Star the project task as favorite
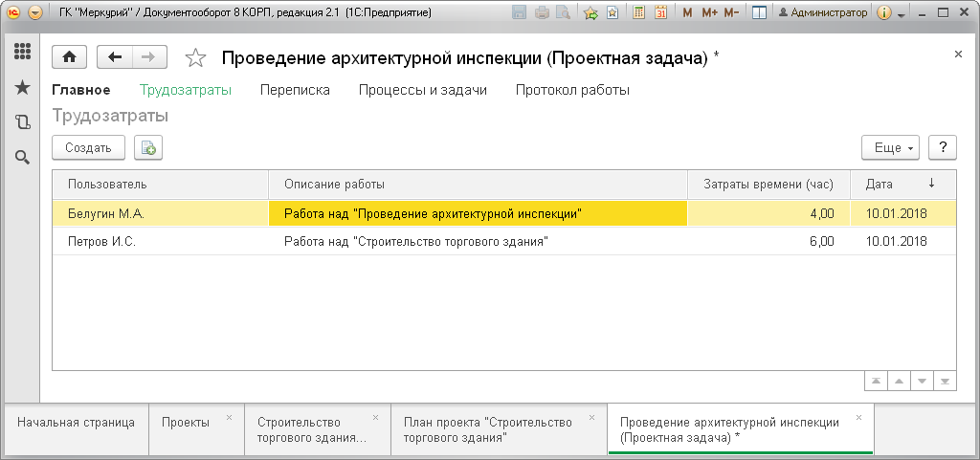The width and height of the screenshot is (980, 460). (195, 58)
